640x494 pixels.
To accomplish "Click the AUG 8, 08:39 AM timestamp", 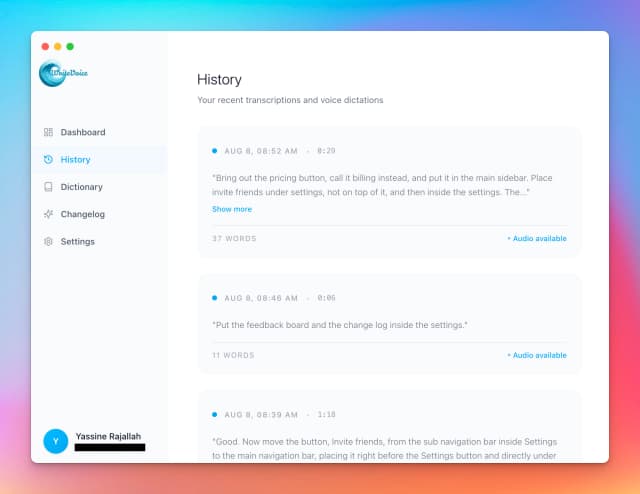I will coord(261,415).
